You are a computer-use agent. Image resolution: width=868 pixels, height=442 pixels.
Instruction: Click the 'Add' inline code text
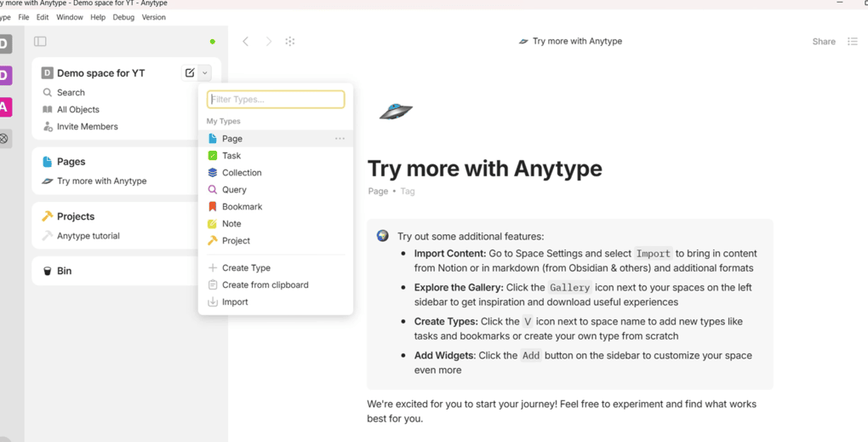(531, 356)
